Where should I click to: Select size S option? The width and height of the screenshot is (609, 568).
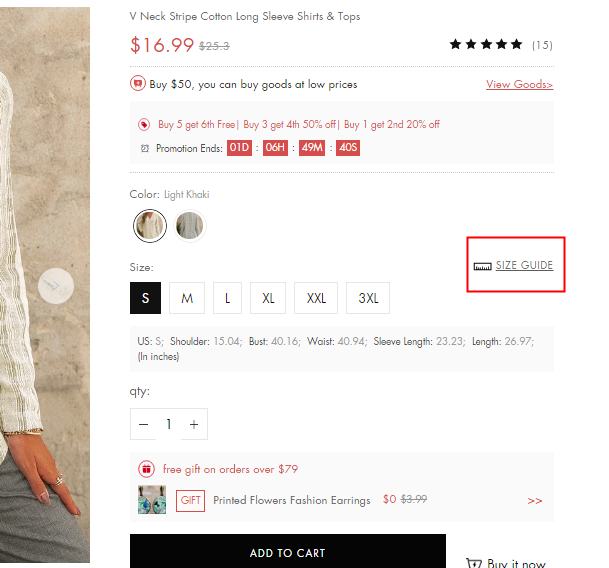(x=145, y=298)
